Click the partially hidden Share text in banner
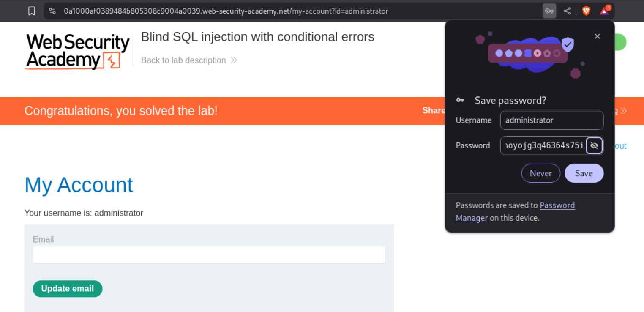Viewport: 644px width, 312px height. (x=433, y=111)
